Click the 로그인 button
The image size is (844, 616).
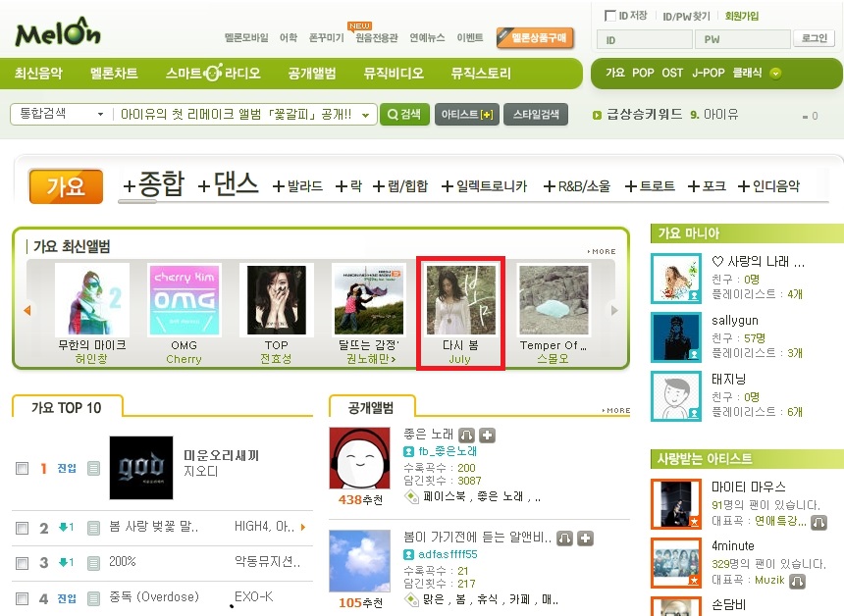click(815, 38)
